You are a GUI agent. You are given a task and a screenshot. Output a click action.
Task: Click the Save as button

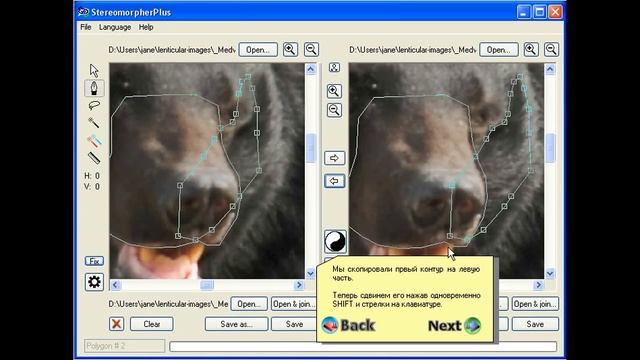point(236,324)
